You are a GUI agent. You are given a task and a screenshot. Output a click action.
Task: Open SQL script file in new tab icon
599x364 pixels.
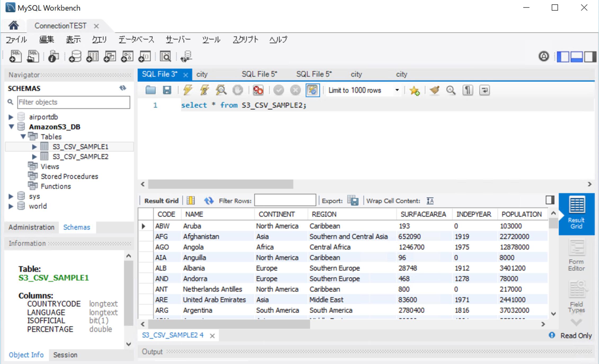click(33, 56)
